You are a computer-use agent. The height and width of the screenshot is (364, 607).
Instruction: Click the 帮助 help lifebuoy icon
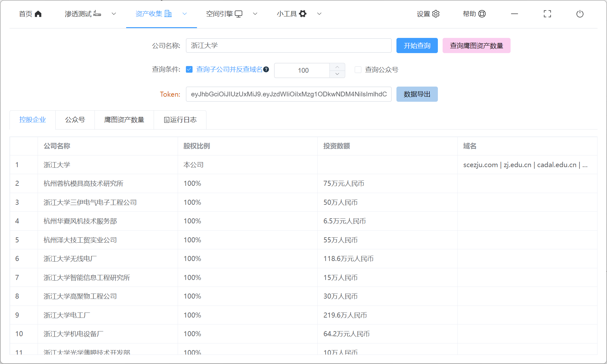[x=482, y=14]
